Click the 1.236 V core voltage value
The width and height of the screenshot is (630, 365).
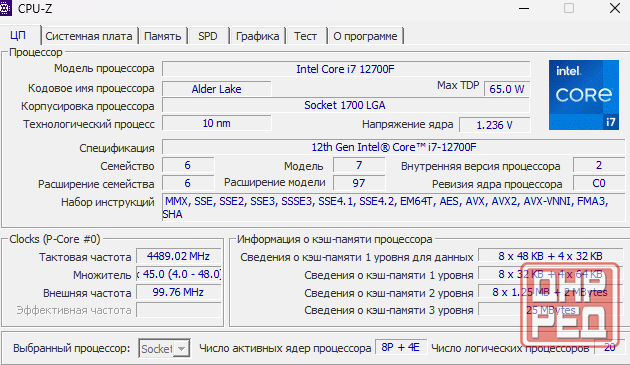(495, 125)
